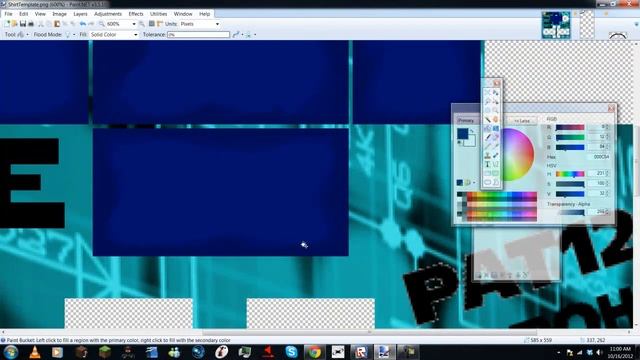Create a new image with the New icon
This screenshot has height=360, width=640.
(7, 24)
